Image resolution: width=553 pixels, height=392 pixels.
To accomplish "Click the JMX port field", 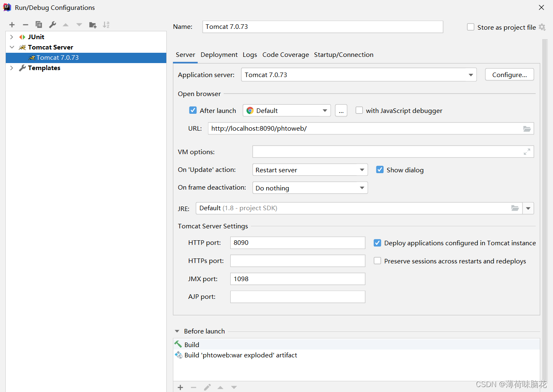I will (x=298, y=279).
